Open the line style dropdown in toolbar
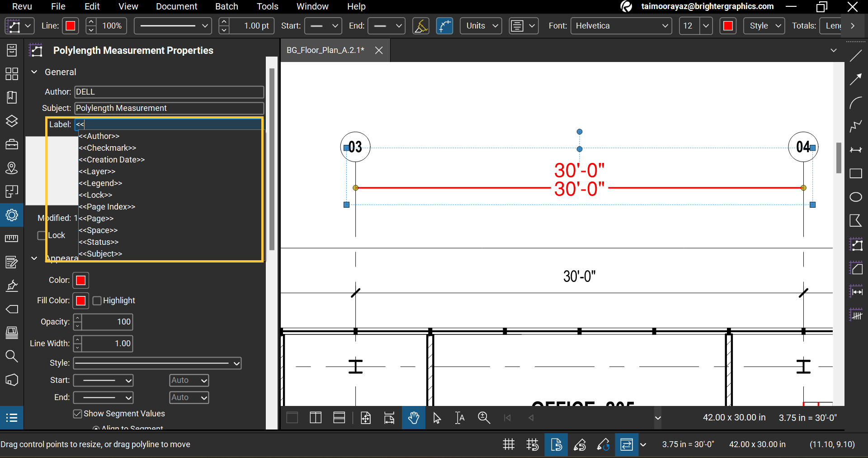Screen dimensions: 868x458 [173, 26]
